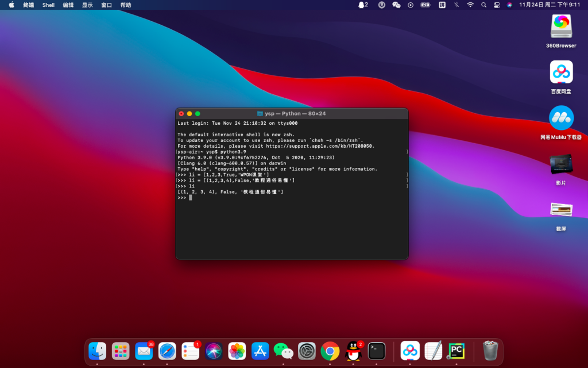Screen dimensions: 588x368
Task: Open Finder from the Dock
Action: pos(97,351)
